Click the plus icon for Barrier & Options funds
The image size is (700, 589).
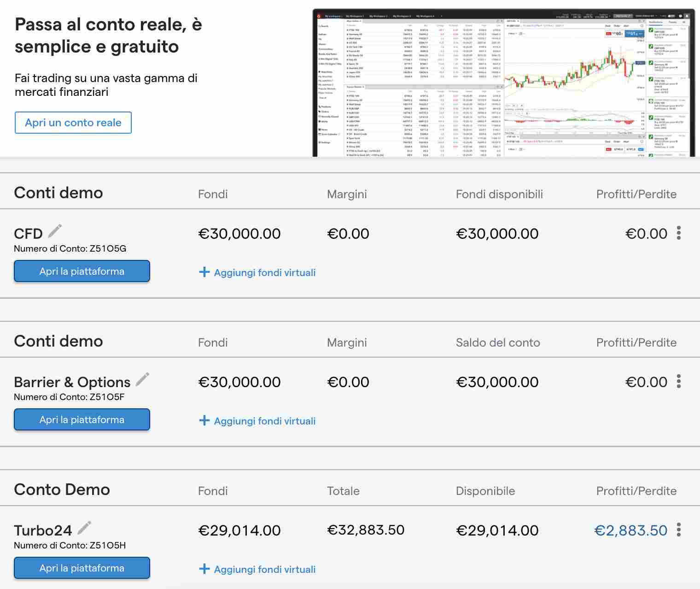tap(204, 420)
